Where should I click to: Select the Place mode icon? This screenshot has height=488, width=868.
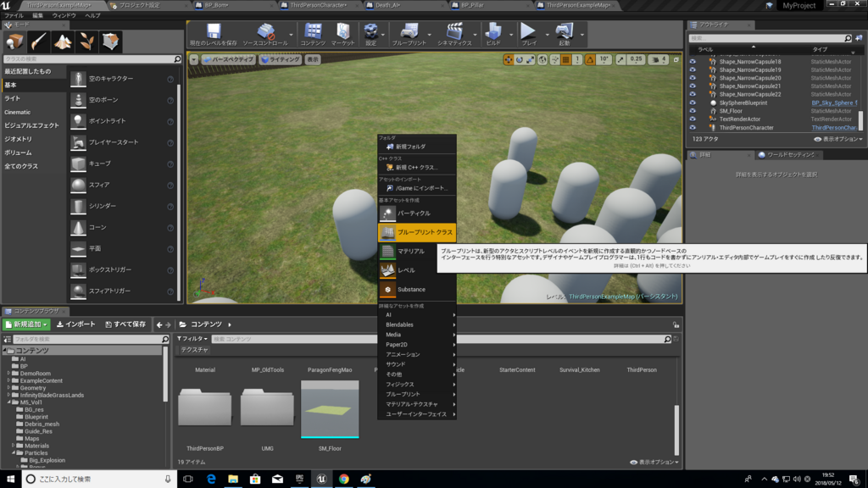(15, 42)
